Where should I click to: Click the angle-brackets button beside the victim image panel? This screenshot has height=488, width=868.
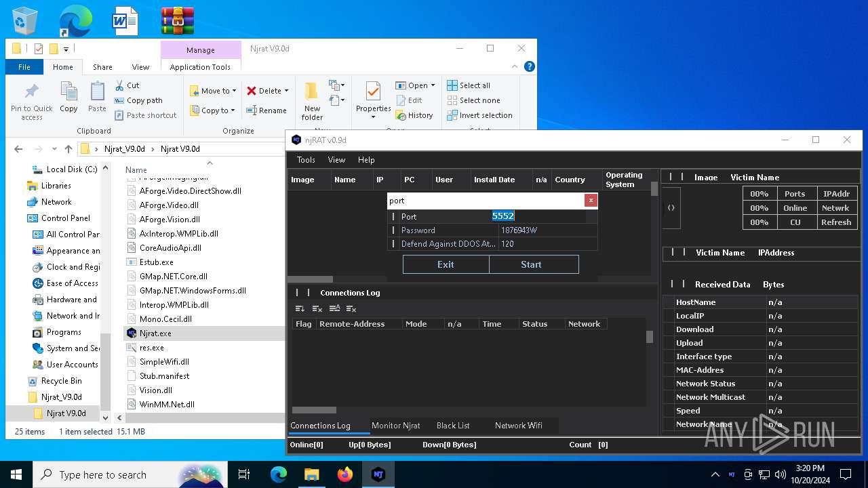tap(671, 208)
